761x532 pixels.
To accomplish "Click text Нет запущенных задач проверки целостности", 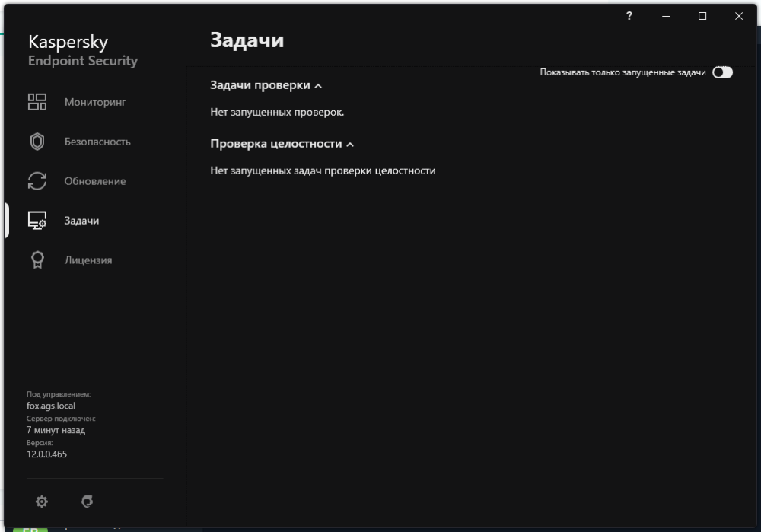I will 323,170.
